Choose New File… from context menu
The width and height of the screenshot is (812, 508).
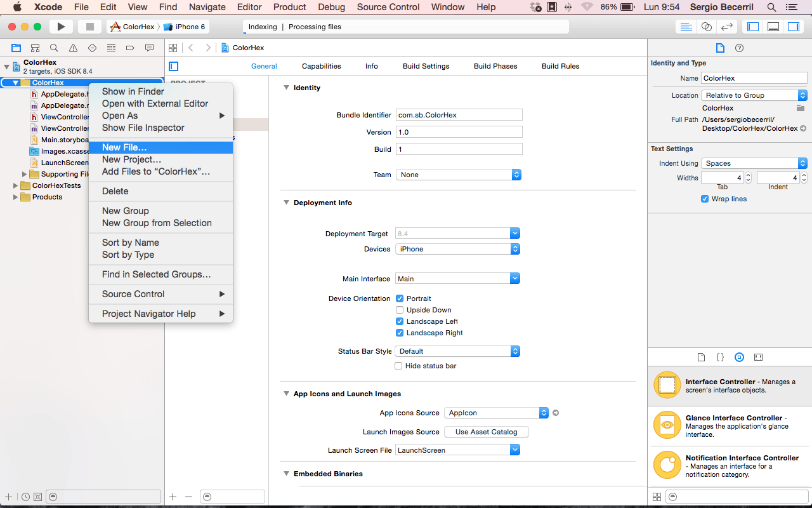point(161,147)
